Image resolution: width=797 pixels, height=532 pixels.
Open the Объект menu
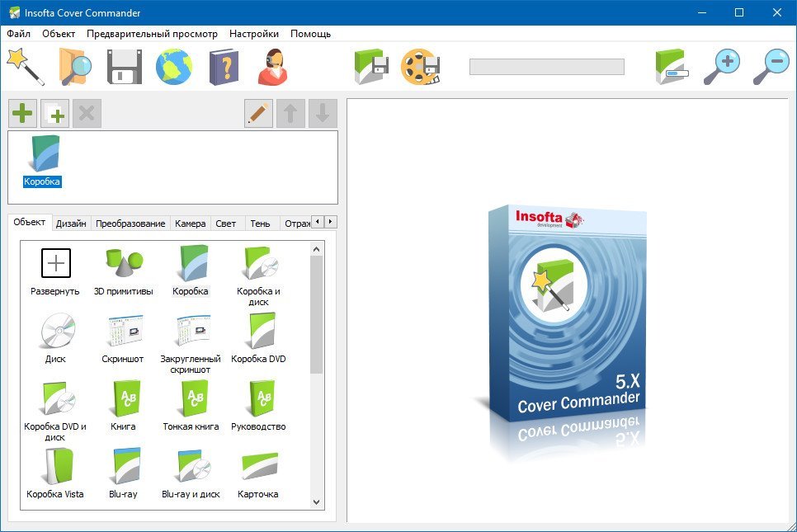pyautogui.click(x=59, y=34)
